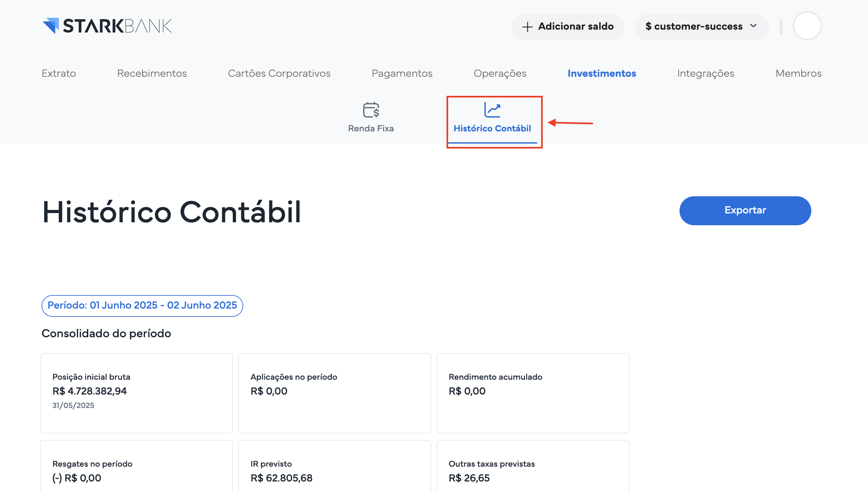The image size is (868, 492).
Task: Go to the Membros menu
Action: coord(798,73)
